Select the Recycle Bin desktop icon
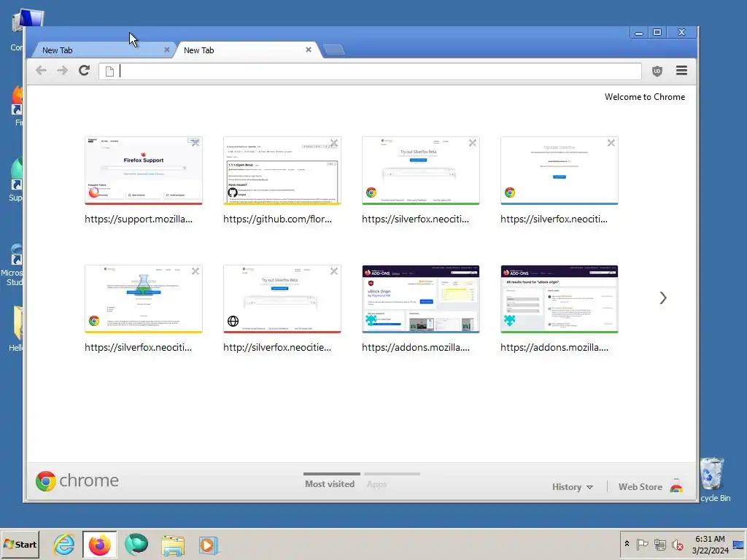 pyautogui.click(x=715, y=480)
